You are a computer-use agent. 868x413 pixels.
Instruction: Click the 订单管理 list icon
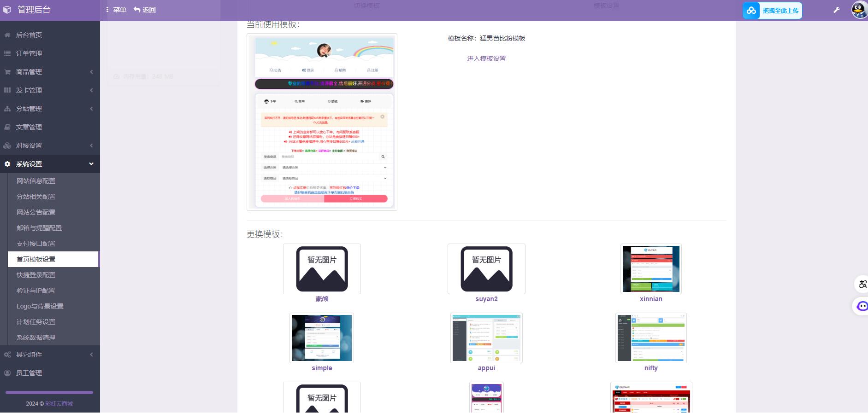[7, 53]
